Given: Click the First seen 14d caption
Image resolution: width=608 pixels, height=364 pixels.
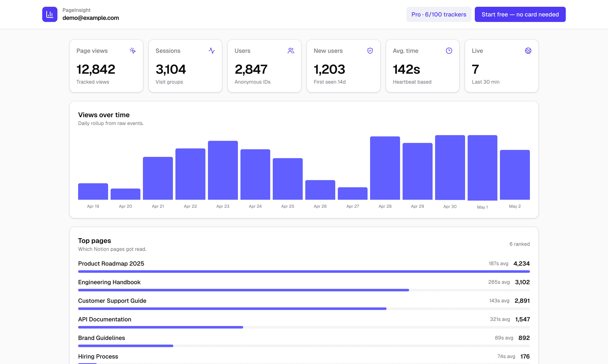Looking at the screenshot, I should click(x=329, y=82).
